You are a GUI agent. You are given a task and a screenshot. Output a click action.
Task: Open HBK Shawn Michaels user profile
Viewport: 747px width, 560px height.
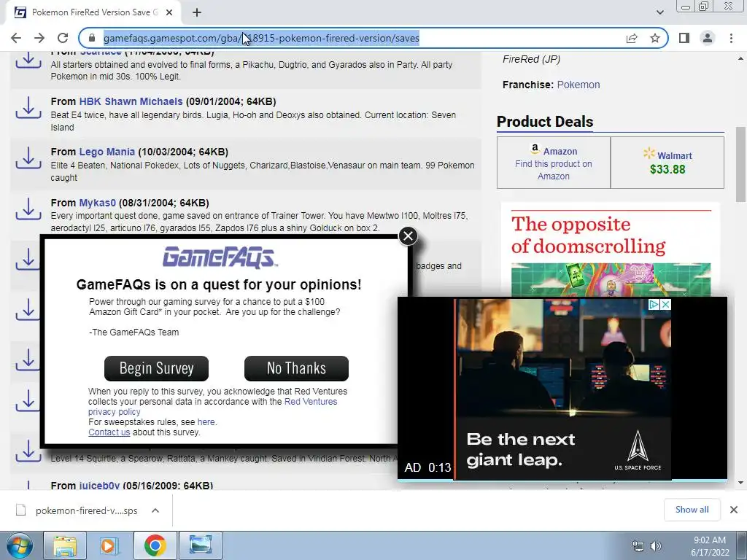(x=131, y=101)
